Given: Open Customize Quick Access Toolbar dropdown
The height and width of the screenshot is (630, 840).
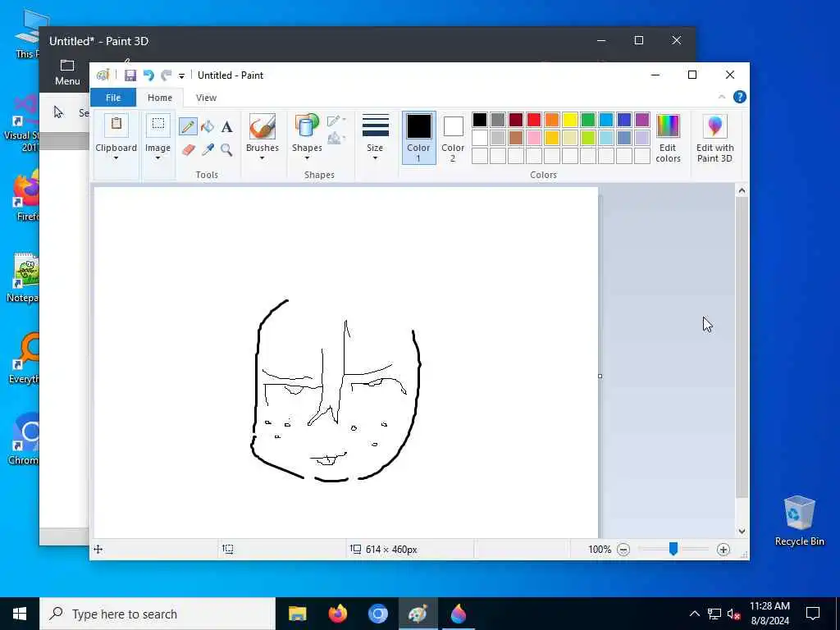Looking at the screenshot, I should point(181,76).
